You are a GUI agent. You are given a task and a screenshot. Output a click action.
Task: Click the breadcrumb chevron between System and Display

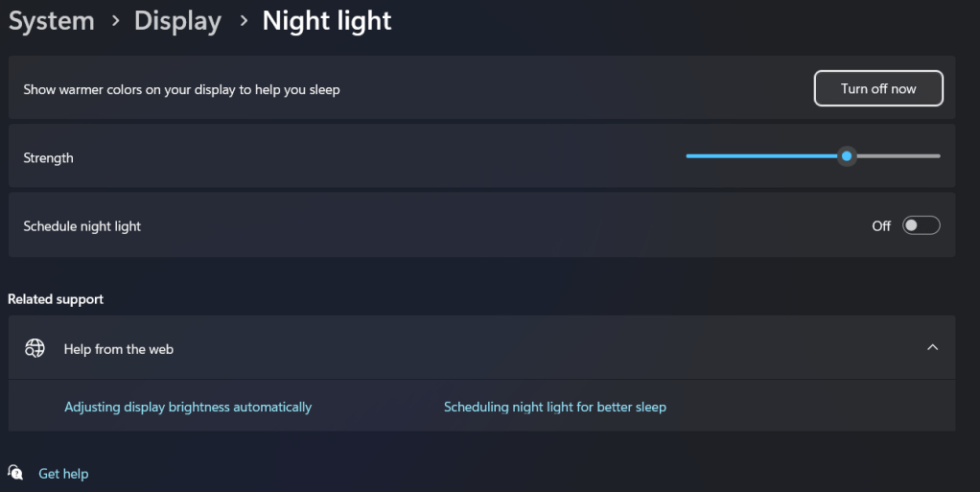(x=115, y=20)
